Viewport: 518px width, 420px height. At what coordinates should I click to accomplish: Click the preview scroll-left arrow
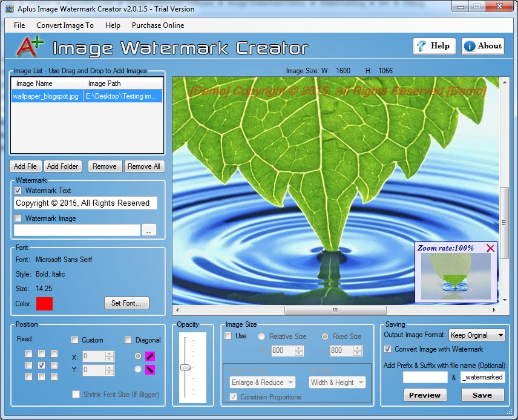(177, 310)
